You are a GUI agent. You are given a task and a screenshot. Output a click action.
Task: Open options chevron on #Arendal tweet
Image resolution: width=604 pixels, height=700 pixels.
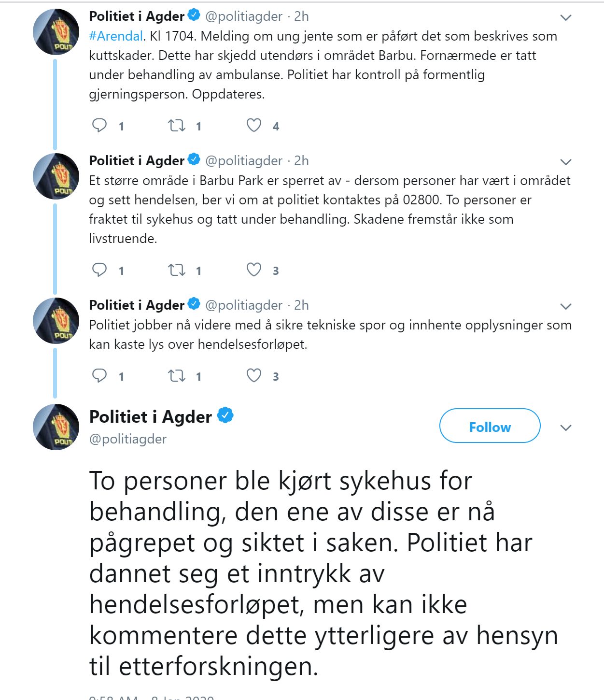565,18
